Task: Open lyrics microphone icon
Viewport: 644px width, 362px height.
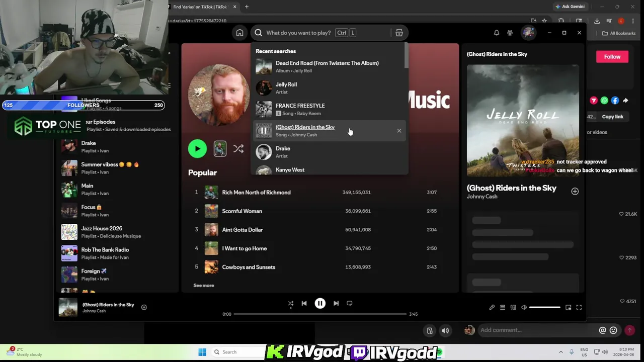Action: (x=492, y=307)
